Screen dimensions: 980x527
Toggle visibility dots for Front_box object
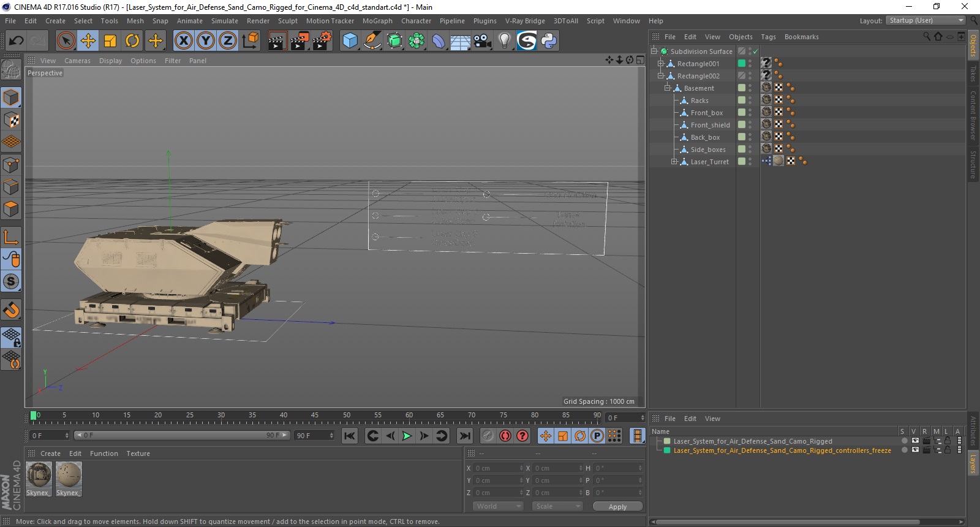[750, 113]
